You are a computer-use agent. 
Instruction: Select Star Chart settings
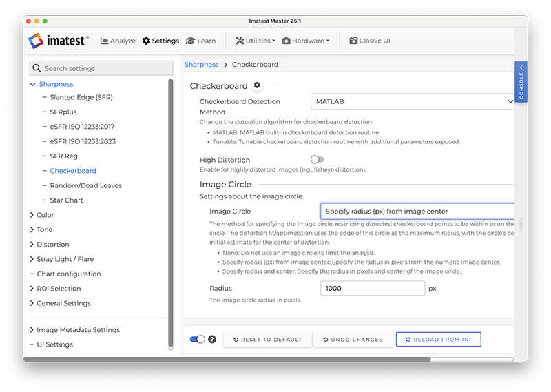(x=66, y=200)
